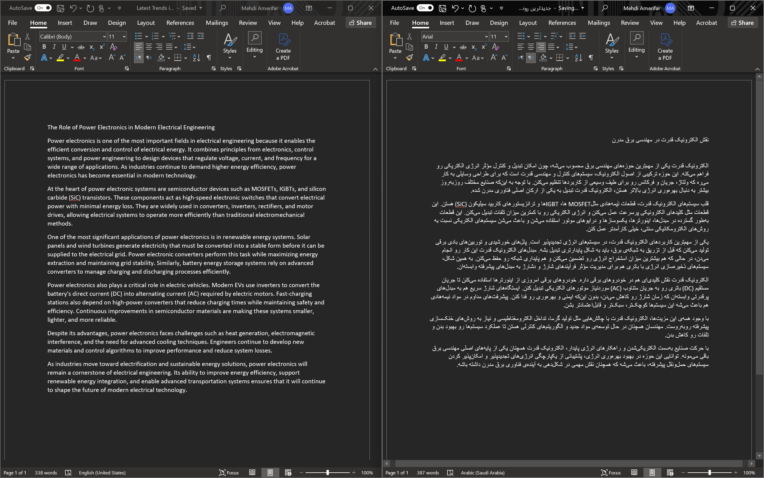Click Share button in right window
This screenshot has width=764, height=478.
click(743, 22)
